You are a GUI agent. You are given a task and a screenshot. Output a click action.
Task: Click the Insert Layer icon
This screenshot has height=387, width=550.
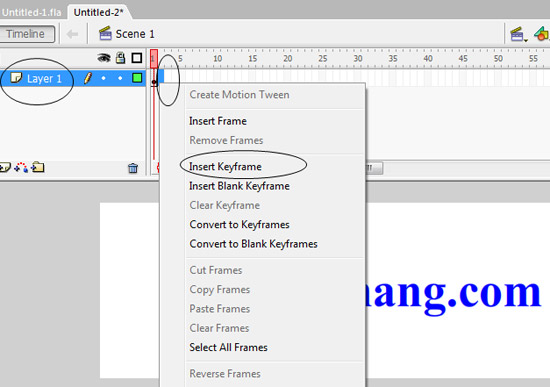pyautogui.click(x=5, y=168)
